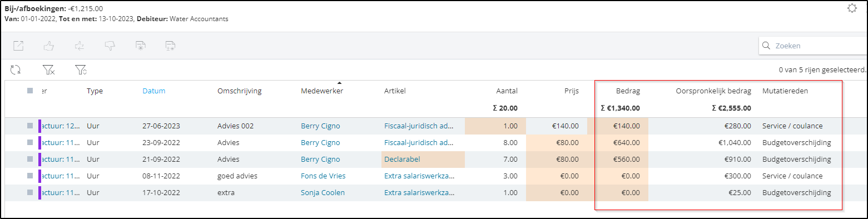This screenshot has height=219, width=868.
Task: Click the refresh arrows icon
Action: pyautogui.click(x=16, y=70)
